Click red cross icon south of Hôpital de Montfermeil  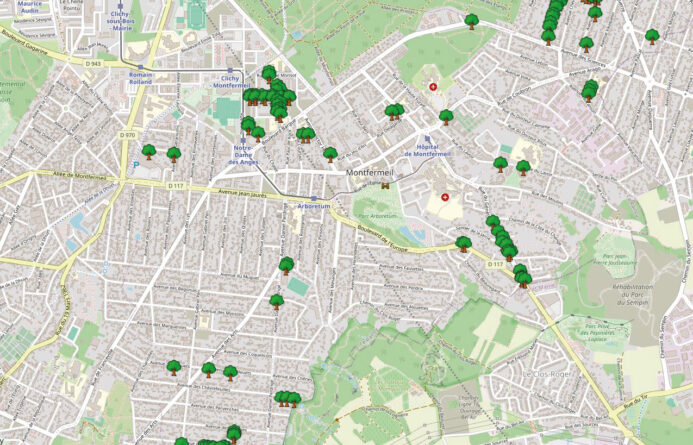[445, 198]
